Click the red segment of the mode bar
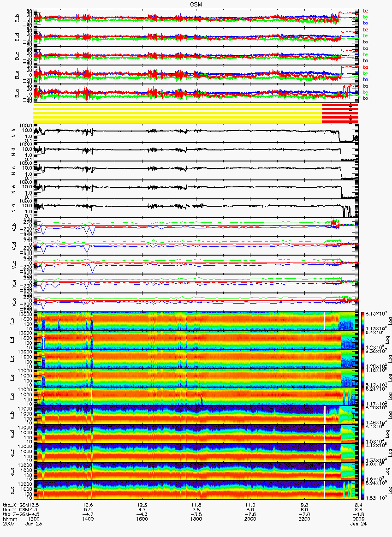 [x=340, y=113]
